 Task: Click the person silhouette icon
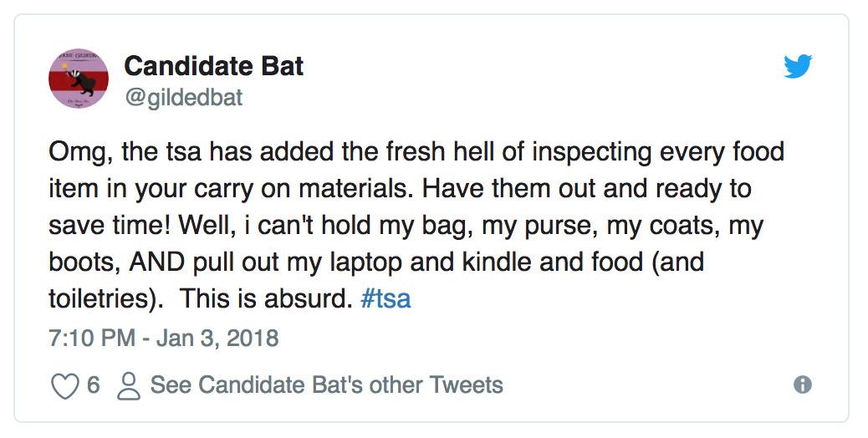[x=129, y=385]
